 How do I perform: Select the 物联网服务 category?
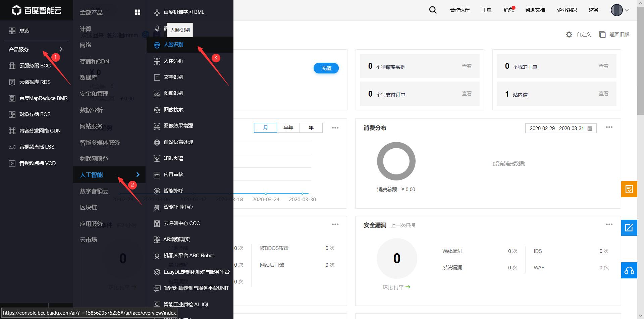[x=94, y=159]
